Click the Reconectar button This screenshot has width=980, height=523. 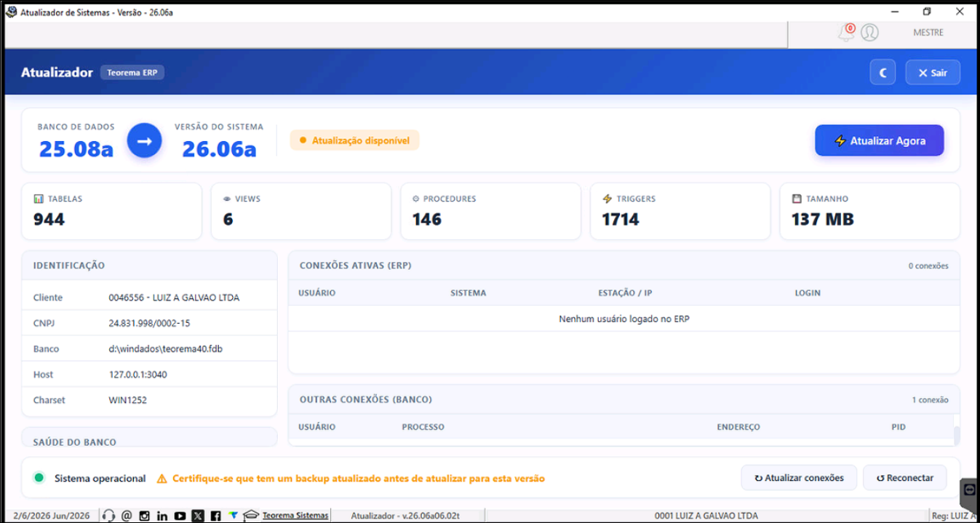pyautogui.click(x=904, y=478)
